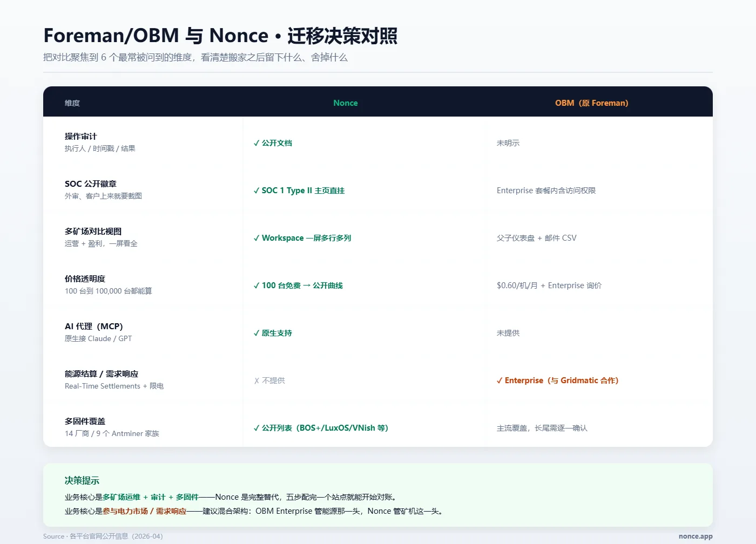Image resolution: width=756 pixels, height=544 pixels.
Task: Click the 'Nonce' column header
Action: tap(346, 103)
